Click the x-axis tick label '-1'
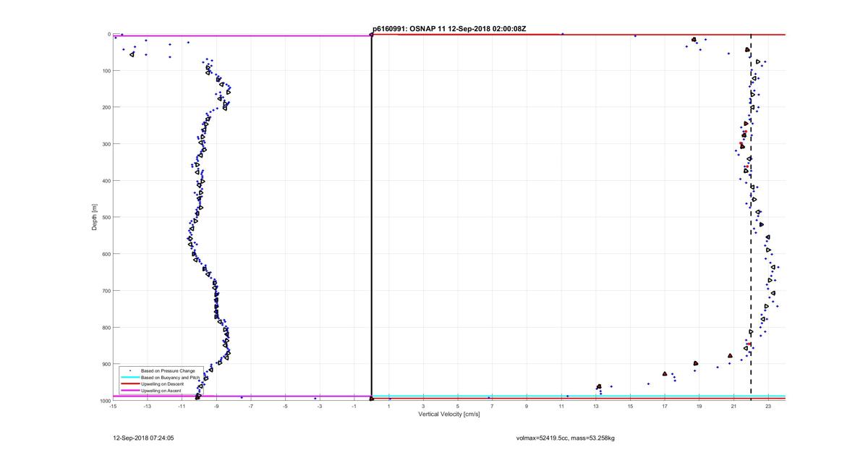The width and height of the screenshot is (868, 450). coord(354,407)
